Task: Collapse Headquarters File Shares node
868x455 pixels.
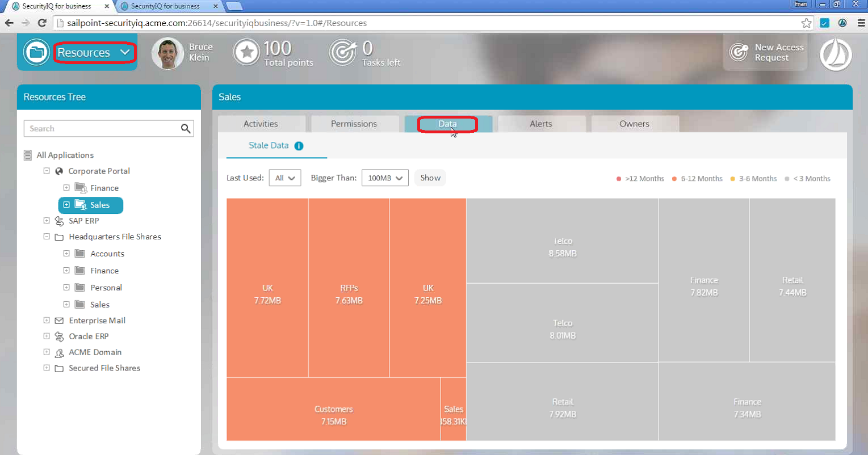Action: (x=47, y=237)
